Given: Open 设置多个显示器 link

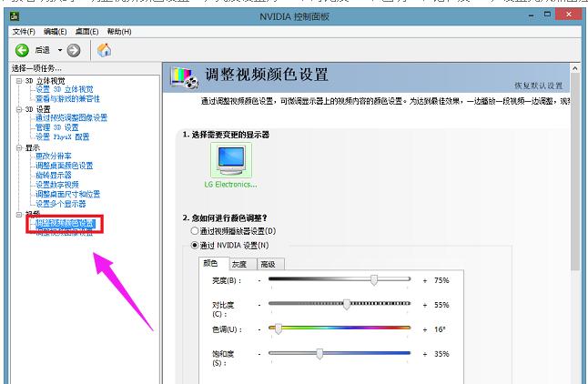Looking at the screenshot, I should tap(60, 204).
